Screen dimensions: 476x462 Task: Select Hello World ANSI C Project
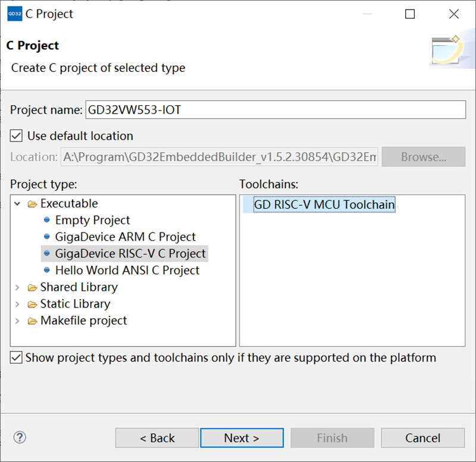pos(127,270)
